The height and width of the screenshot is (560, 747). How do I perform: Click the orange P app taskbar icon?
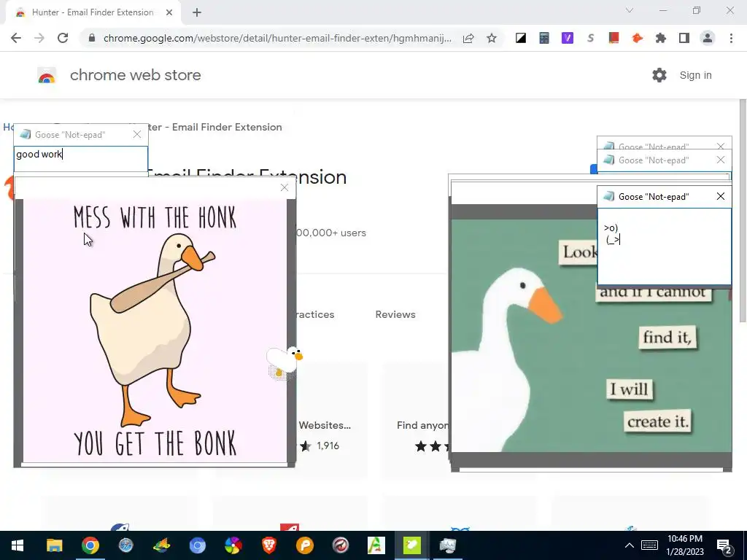tap(304, 545)
